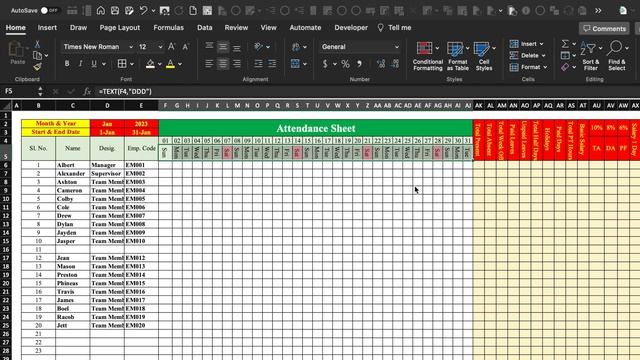Select the cell containing EM010
The image size is (640, 360).
[x=141, y=241]
